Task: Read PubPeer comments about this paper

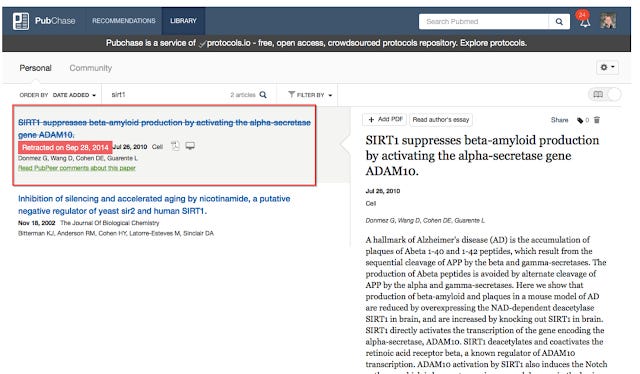Action: pos(77,168)
